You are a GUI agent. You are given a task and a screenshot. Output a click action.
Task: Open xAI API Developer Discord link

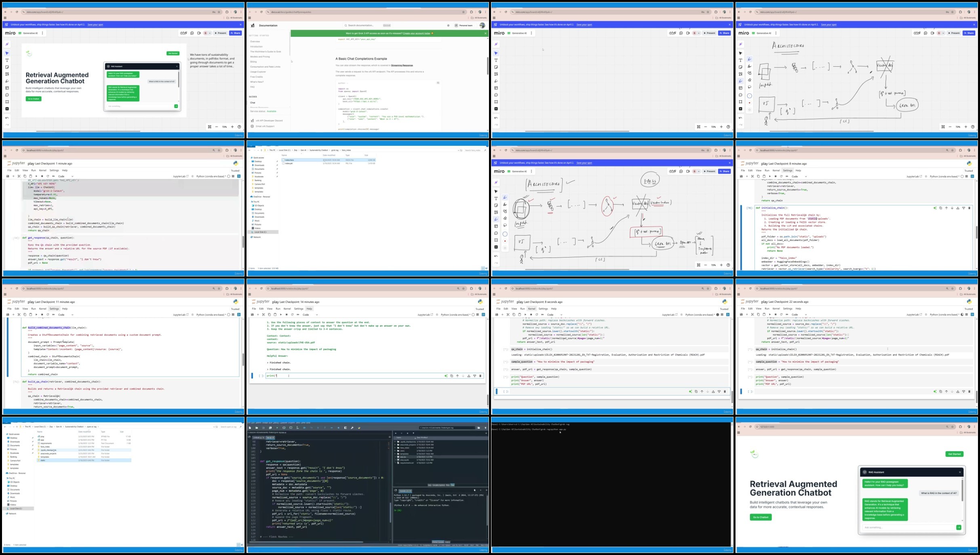(x=269, y=120)
